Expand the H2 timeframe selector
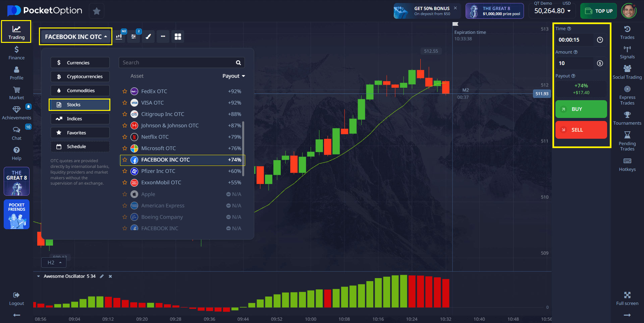Viewport: 644px width, 323px height. [x=54, y=263]
